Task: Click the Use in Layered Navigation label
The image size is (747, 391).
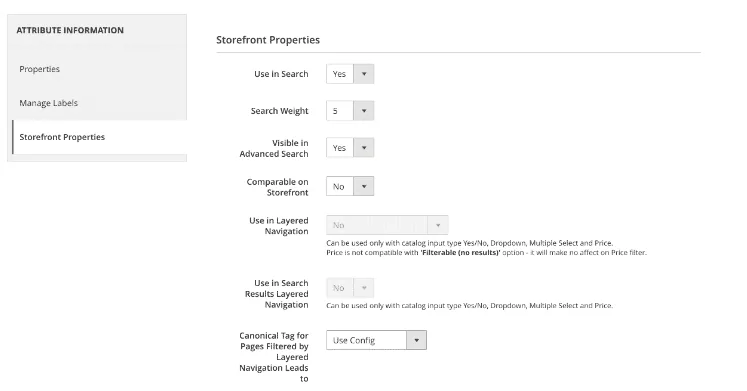Action: [x=279, y=226]
